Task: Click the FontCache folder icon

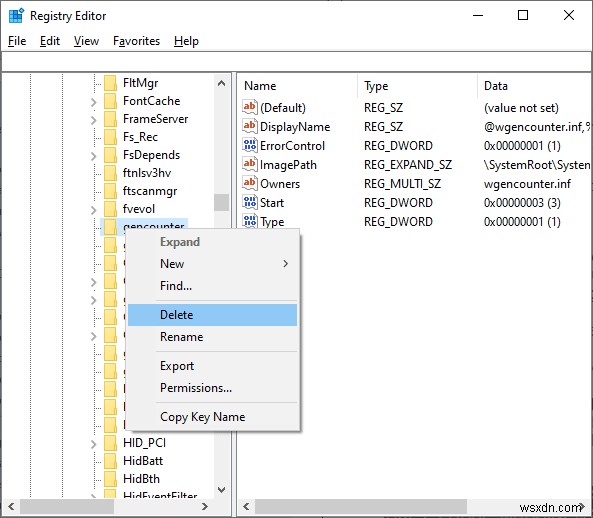Action: point(110,101)
